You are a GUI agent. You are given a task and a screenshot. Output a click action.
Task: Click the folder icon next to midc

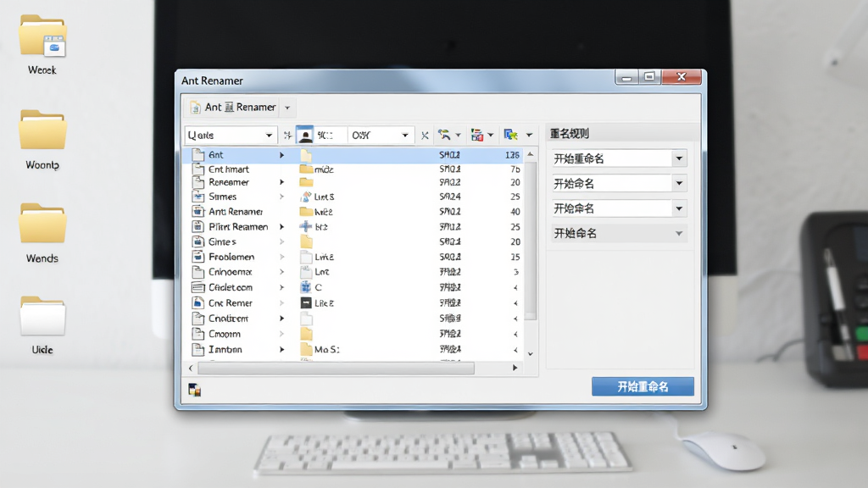[x=306, y=169]
